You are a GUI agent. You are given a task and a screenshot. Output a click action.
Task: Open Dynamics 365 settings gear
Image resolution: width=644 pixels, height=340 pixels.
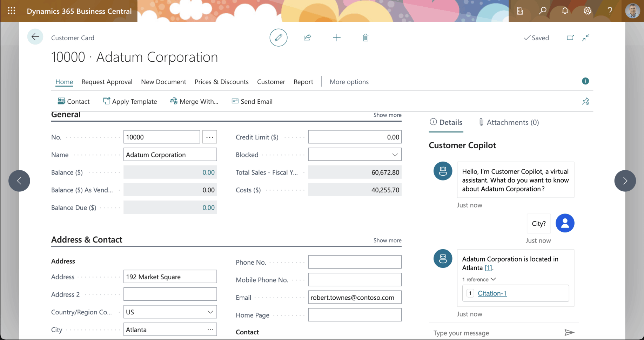587,11
